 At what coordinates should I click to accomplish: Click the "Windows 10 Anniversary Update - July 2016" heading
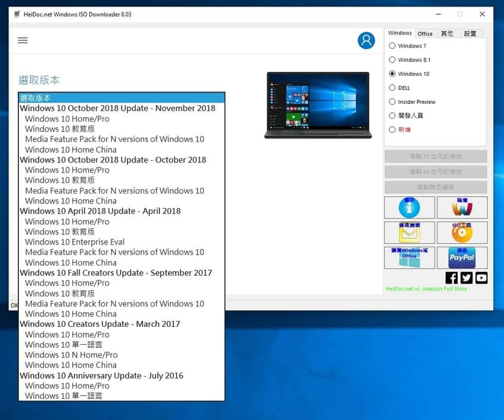click(x=122, y=376)
